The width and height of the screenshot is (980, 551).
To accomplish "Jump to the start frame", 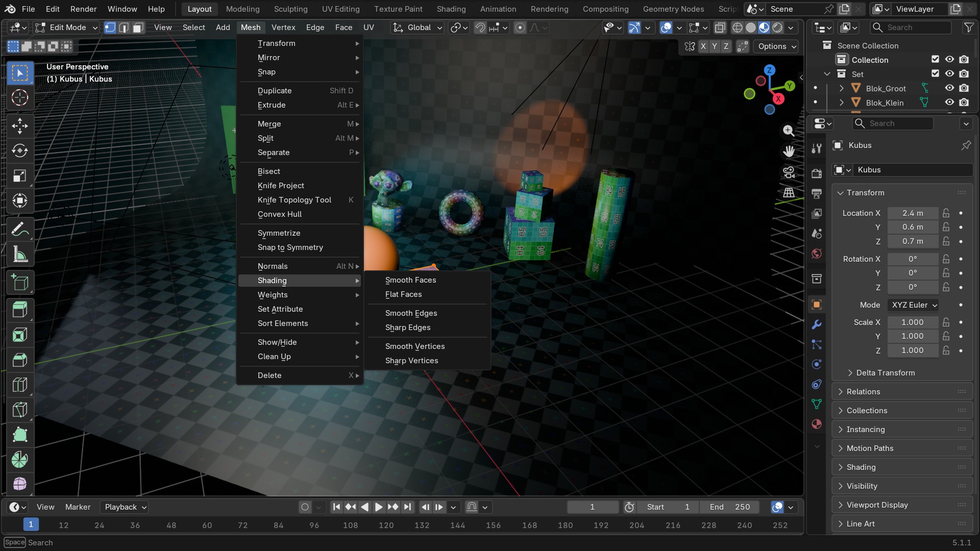I will (x=336, y=507).
